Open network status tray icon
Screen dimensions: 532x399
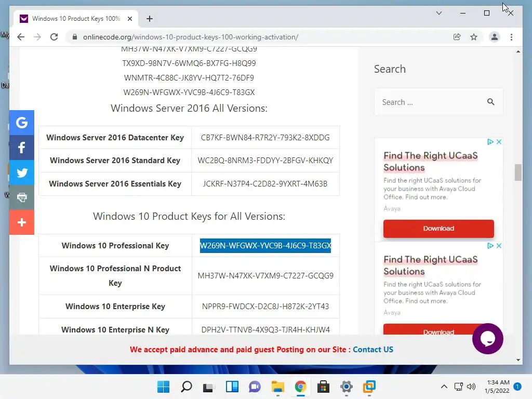click(458, 387)
